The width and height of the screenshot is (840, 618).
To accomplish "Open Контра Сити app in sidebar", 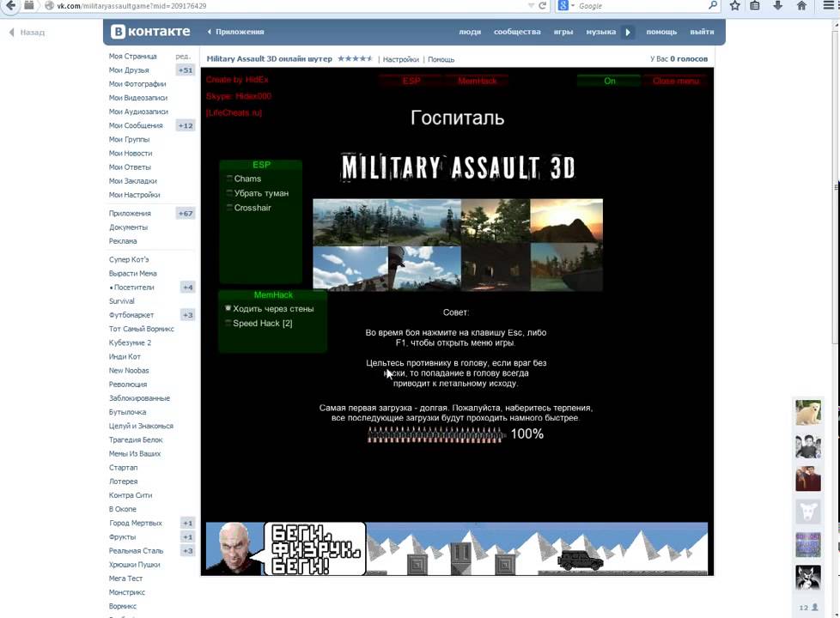I will (131, 495).
